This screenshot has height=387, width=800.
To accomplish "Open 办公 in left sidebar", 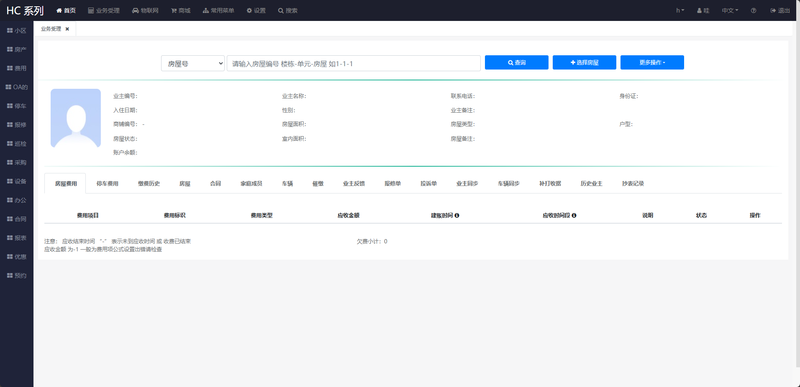I will tap(17, 200).
